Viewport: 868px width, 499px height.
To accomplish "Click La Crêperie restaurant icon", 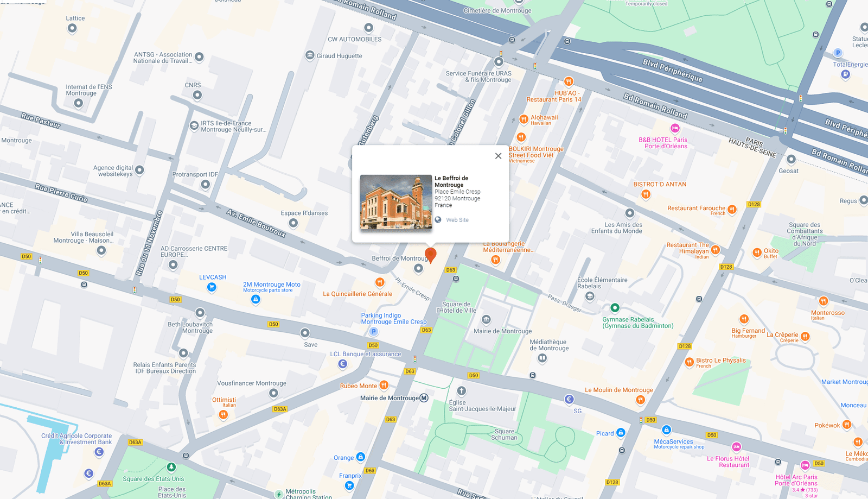I will pos(805,337).
